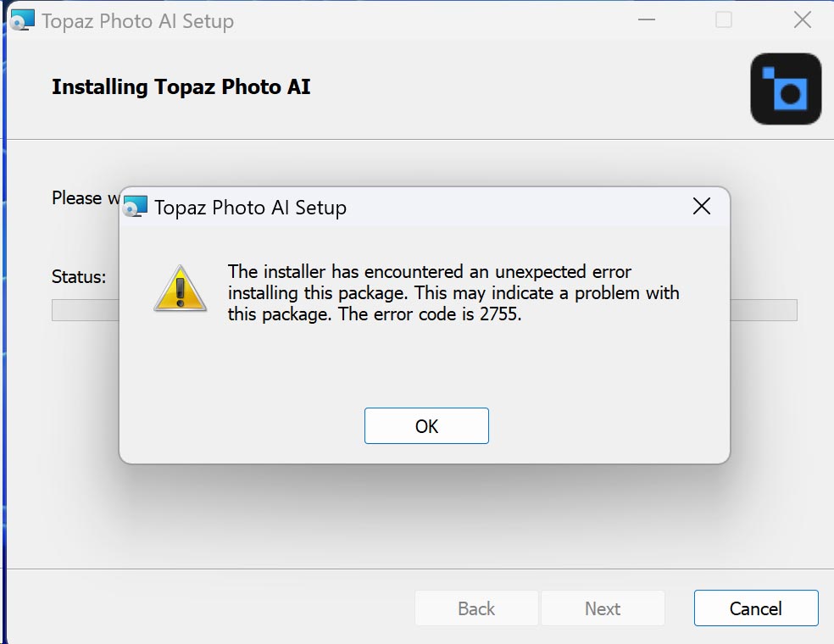Click the 'Installing Topaz Photo AI' heading

pos(181,86)
